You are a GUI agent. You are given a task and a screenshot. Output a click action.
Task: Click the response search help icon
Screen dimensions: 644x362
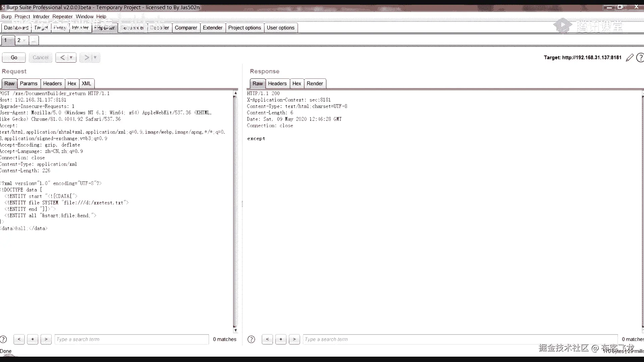tap(251, 339)
